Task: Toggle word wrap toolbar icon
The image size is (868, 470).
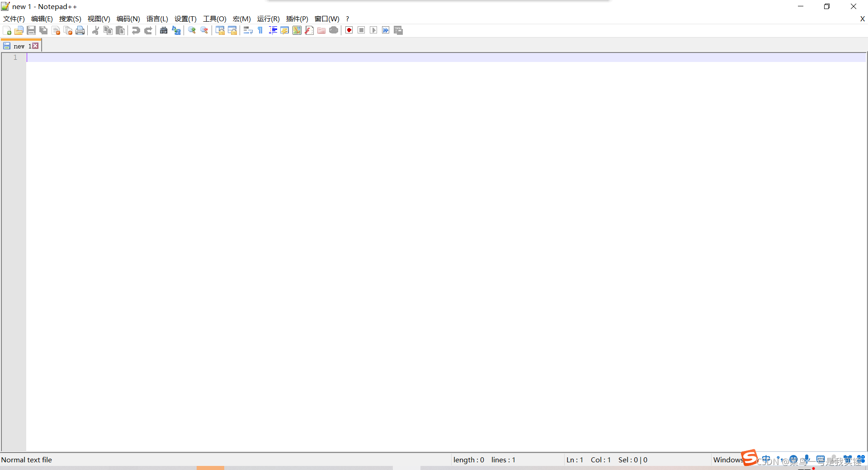Action: (x=248, y=30)
